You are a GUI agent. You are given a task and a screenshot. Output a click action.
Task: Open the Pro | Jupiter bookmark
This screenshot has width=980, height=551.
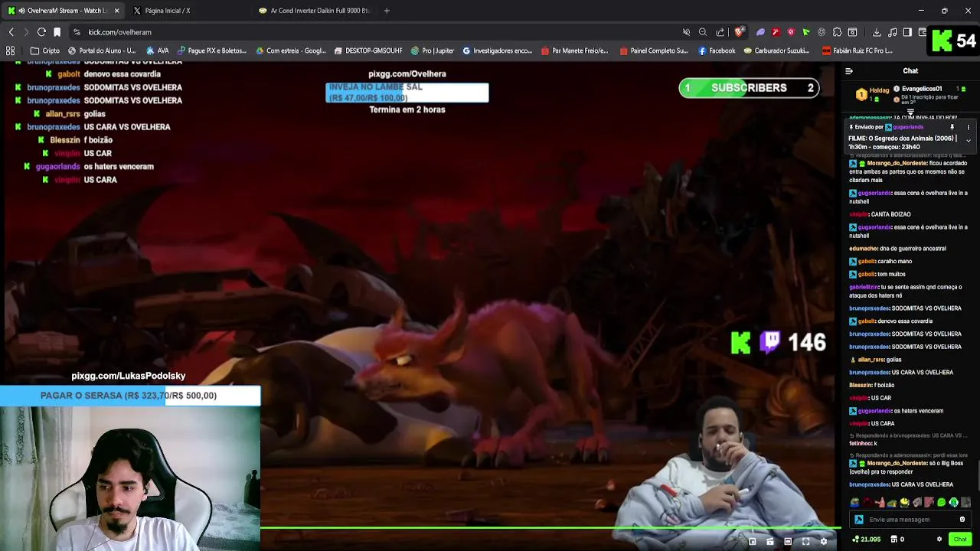(433, 51)
